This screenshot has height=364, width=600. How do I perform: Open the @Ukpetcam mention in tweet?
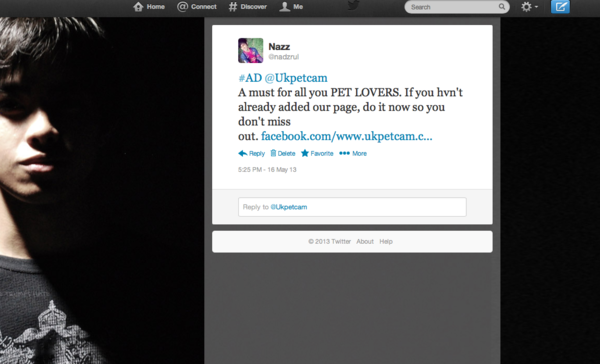tap(296, 78)
